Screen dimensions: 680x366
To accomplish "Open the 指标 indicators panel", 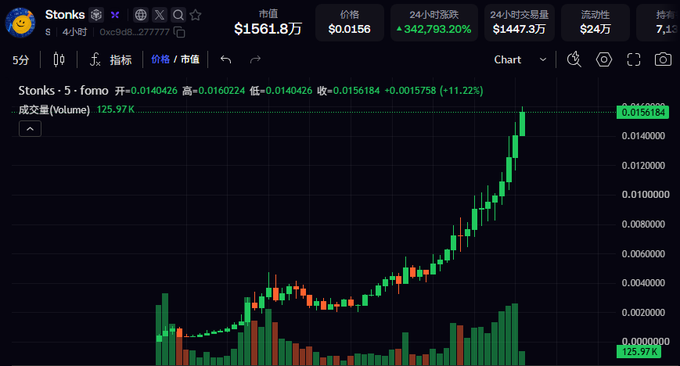I will coord(121,60).
